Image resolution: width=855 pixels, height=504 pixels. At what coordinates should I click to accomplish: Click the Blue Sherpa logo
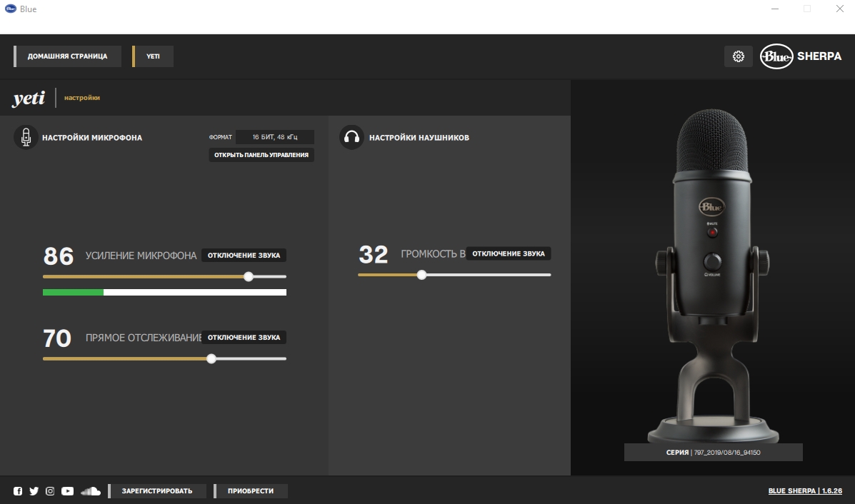(x=801, y=56)
